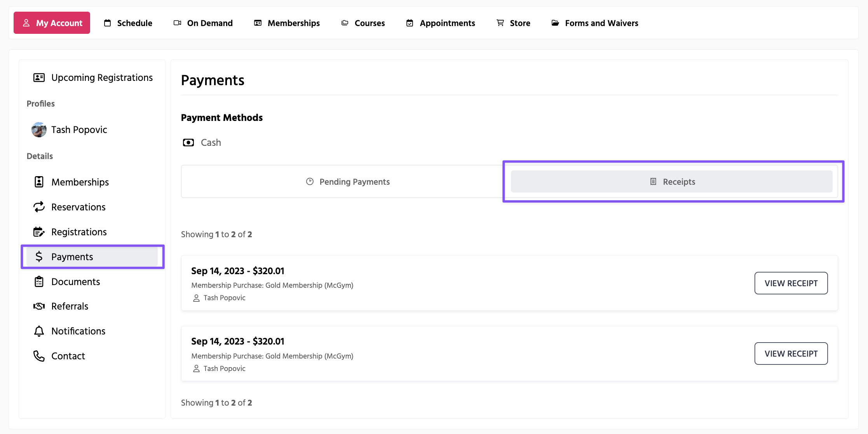Open Memberships in the Details sidebar
The height and width of the screenshot is (434, 868).
80,182
